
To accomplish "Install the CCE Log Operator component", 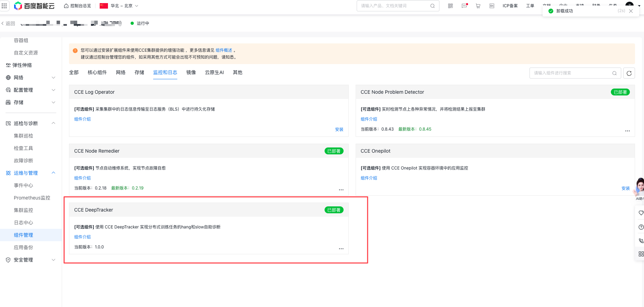I will click(x=339, y=130).
